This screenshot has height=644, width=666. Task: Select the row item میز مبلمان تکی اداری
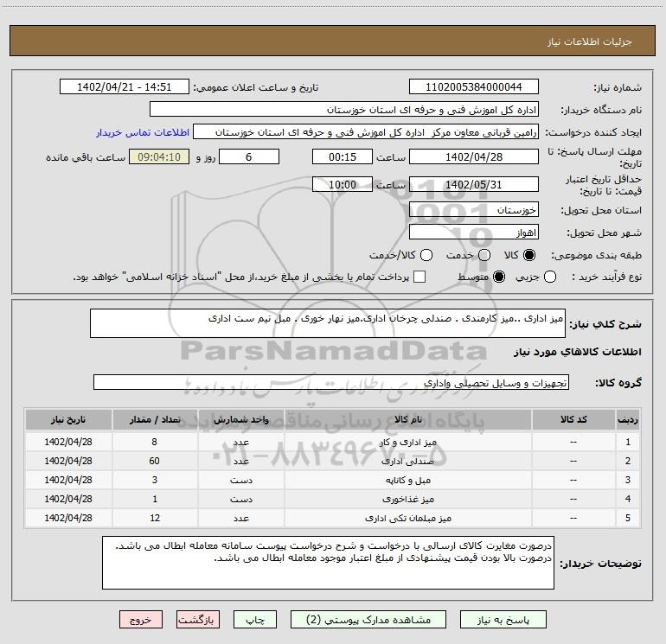tap(407, 519)
